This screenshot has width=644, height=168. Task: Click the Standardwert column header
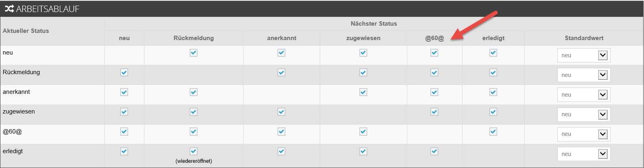584,38
